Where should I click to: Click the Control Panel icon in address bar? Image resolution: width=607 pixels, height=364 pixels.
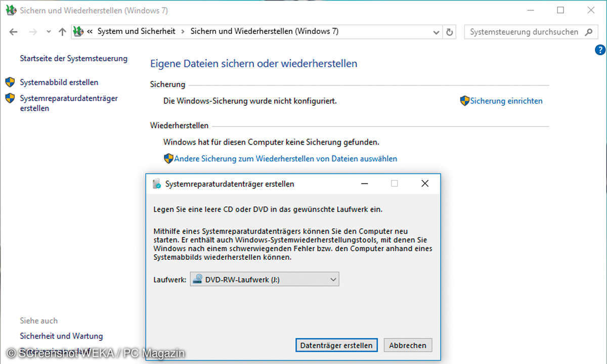click(x=78, y=31)
